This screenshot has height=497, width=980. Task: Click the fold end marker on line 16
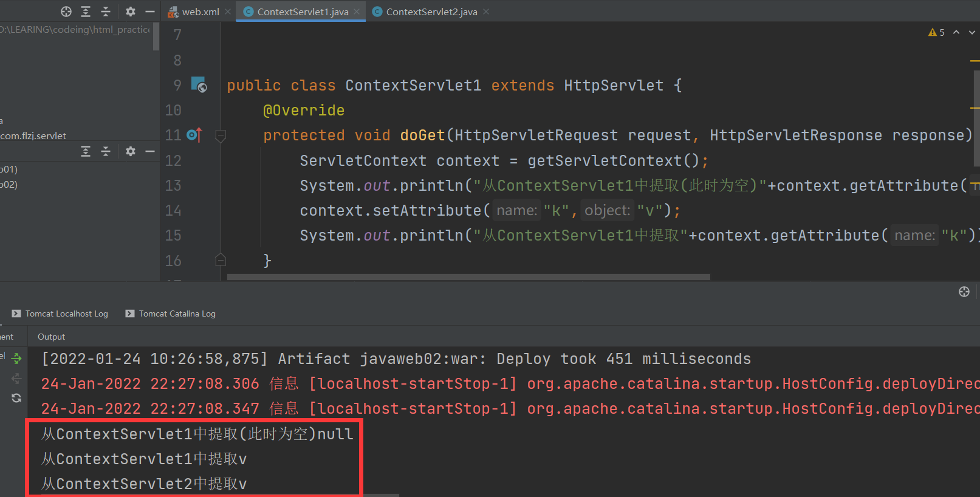pos(221,261)
